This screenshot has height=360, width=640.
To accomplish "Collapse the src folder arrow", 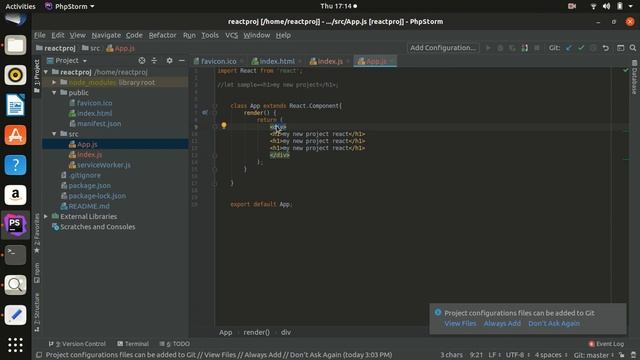I will coord(54,134).
